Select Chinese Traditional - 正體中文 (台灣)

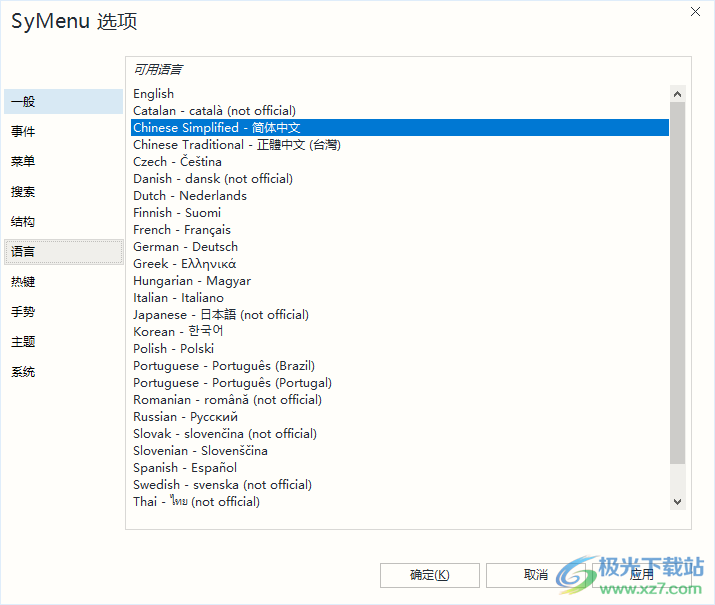click(x=400, y=145)
